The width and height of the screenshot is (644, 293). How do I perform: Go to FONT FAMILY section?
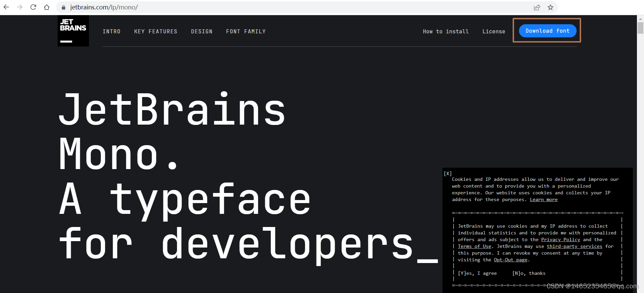click(x=246, y=31)
